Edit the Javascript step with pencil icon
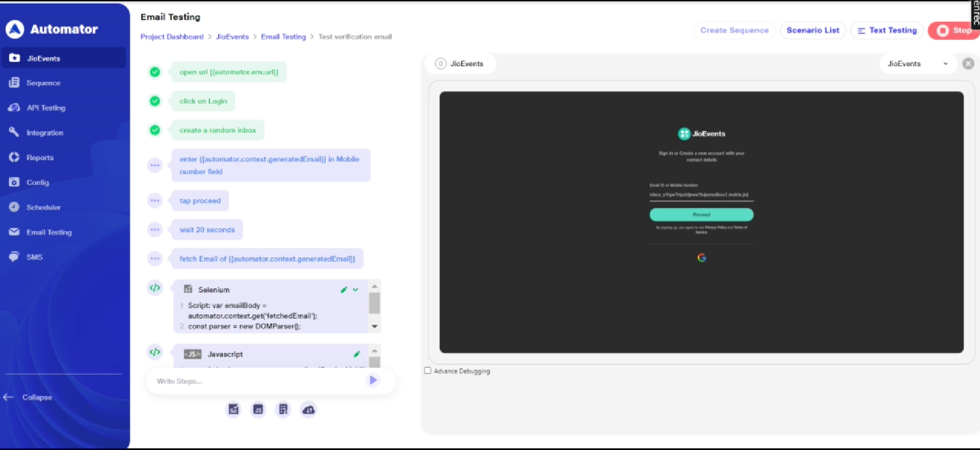 click(356, 354)
